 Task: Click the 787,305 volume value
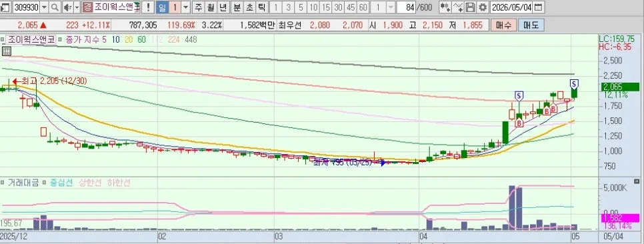coord(143,25)
